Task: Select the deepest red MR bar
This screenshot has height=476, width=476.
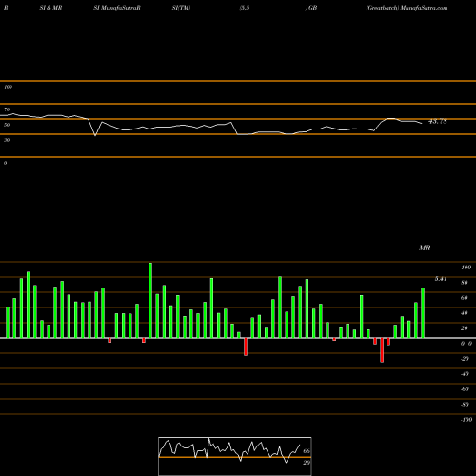Action: pyautogui.click(x=382, y=350)
